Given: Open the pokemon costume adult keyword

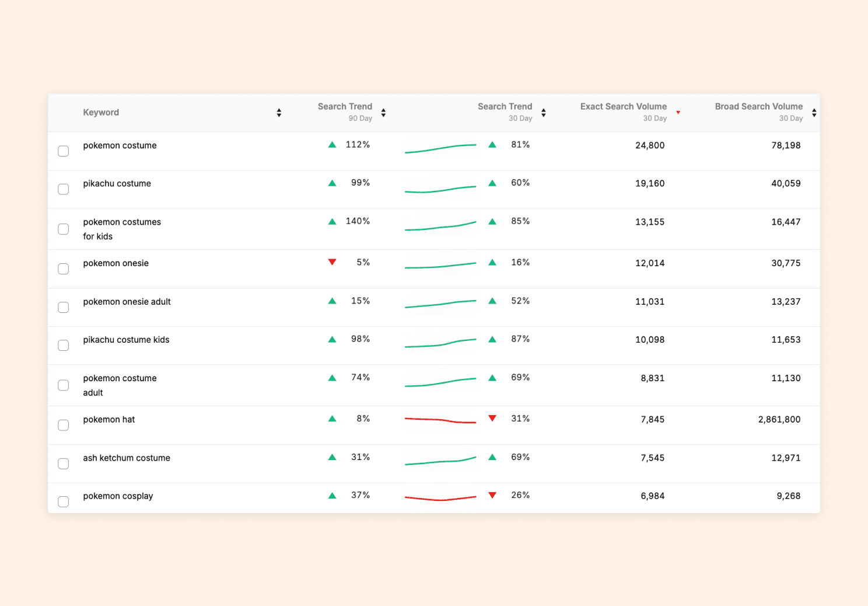Looking at the screenshot, I should coord(120,385).
